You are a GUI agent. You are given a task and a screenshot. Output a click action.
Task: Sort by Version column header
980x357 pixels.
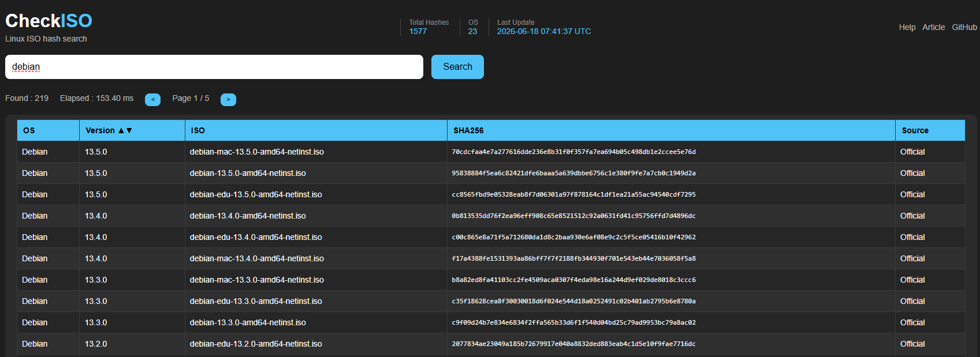point(132,130)
